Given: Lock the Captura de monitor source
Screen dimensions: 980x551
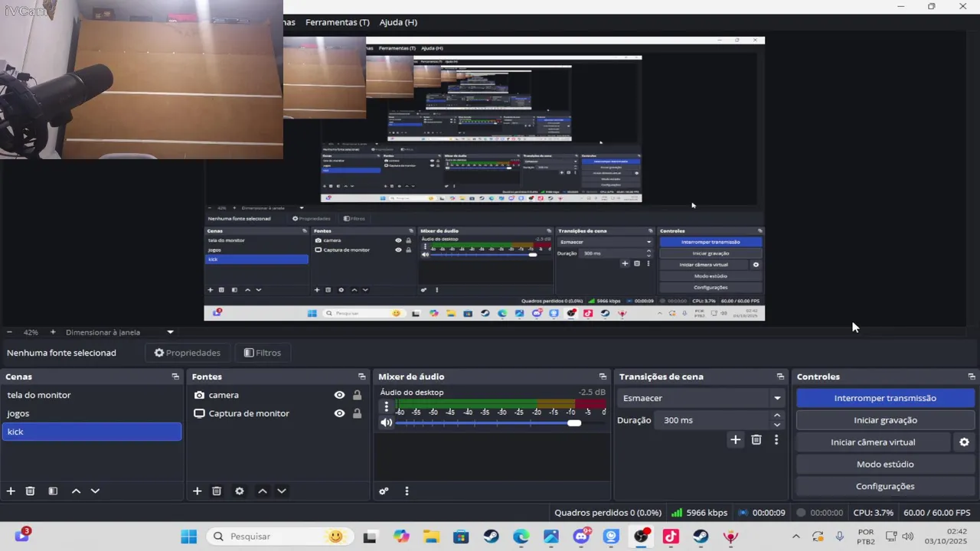Looking at the screenshot, I should 357,413.
